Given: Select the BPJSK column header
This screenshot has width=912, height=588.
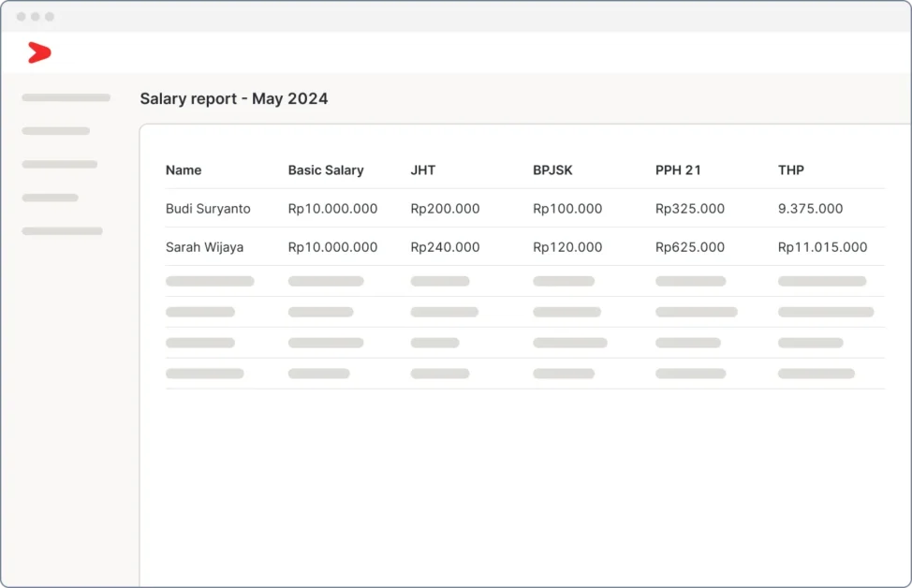Looking at the screenshot, I should click(x=552, y=170).
